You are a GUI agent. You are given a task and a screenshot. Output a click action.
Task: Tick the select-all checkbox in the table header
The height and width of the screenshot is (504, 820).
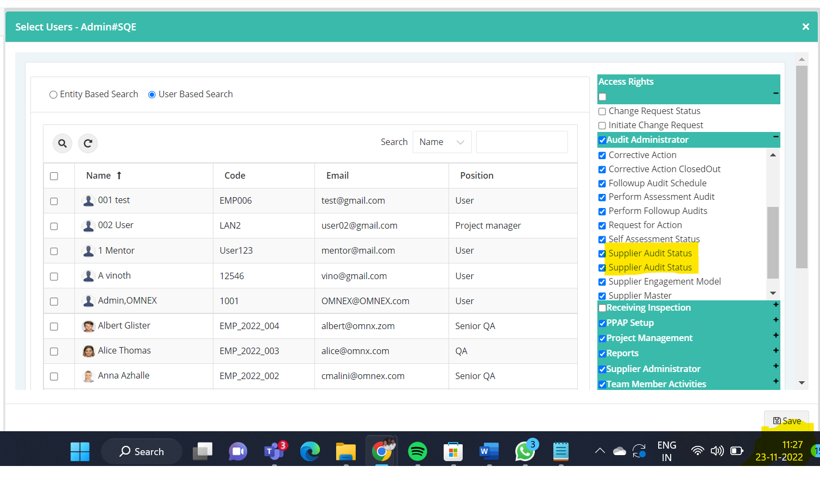pyautogui.click(x=54, y=176)
